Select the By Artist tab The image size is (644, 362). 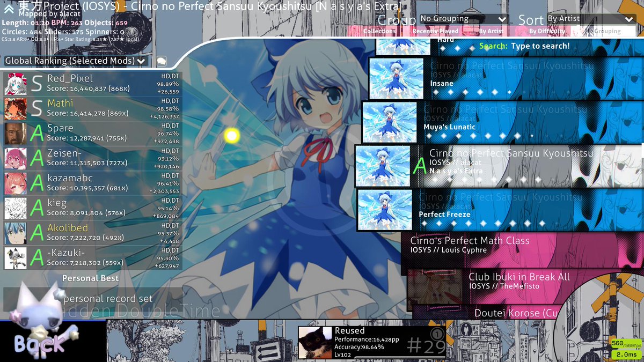point(491,31)
